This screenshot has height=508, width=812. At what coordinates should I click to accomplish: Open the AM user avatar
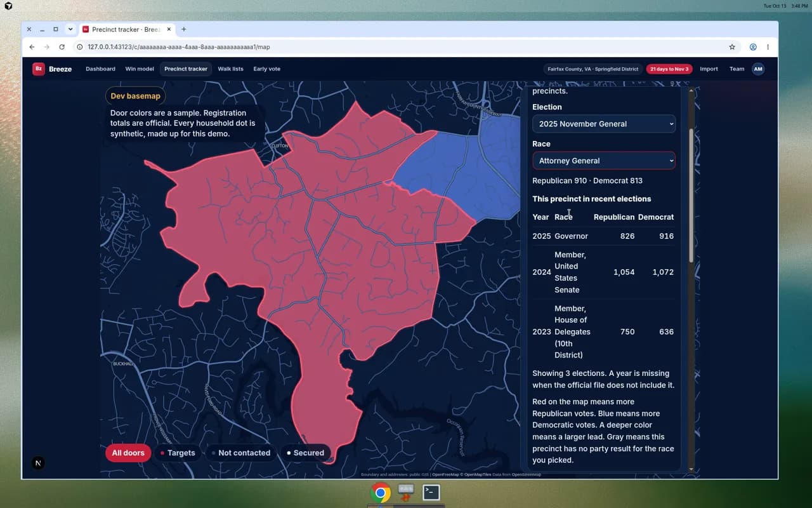(x=758, y=69)
